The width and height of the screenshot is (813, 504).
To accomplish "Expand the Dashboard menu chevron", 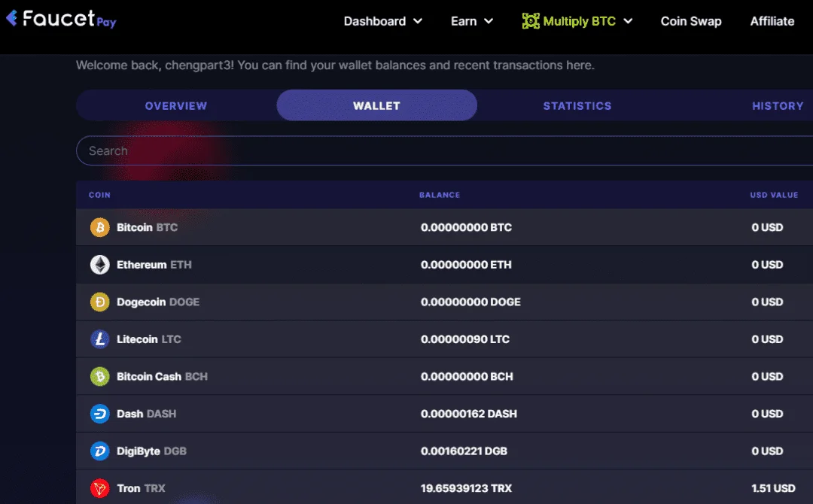I will [x=418, y=21].
